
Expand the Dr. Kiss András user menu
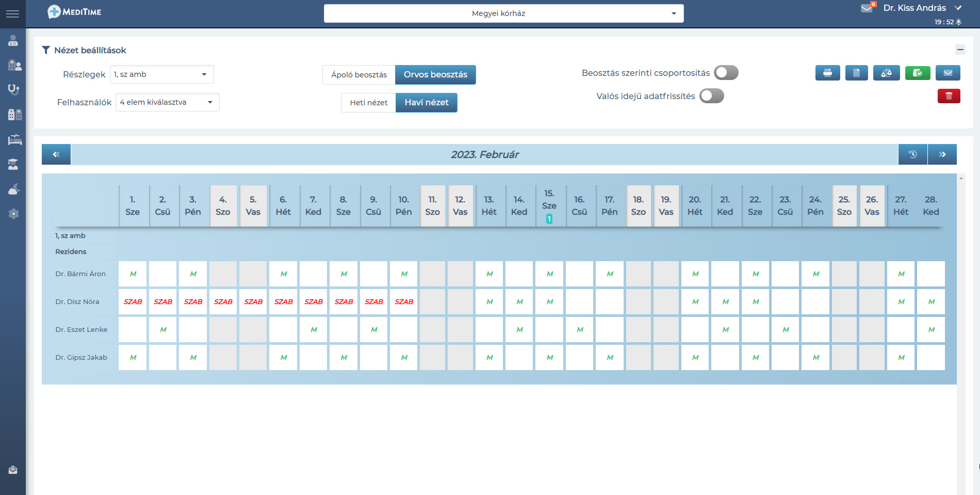[922, 8]
